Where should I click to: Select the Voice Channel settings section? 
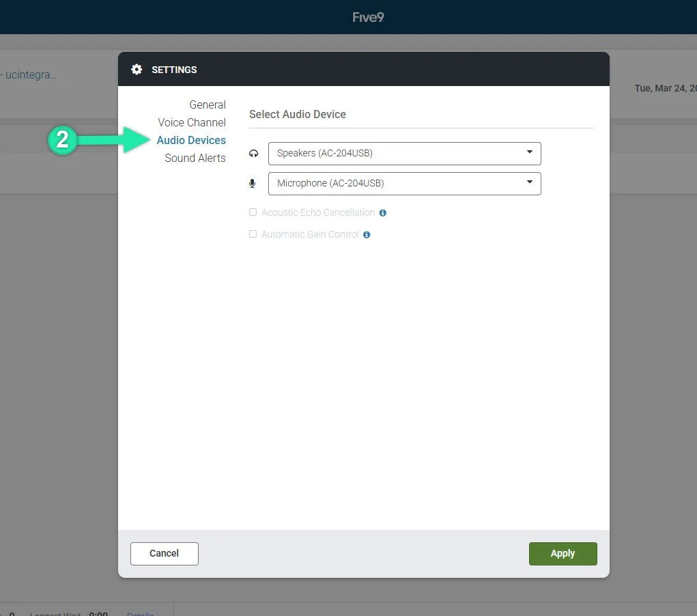coord(192,122)
